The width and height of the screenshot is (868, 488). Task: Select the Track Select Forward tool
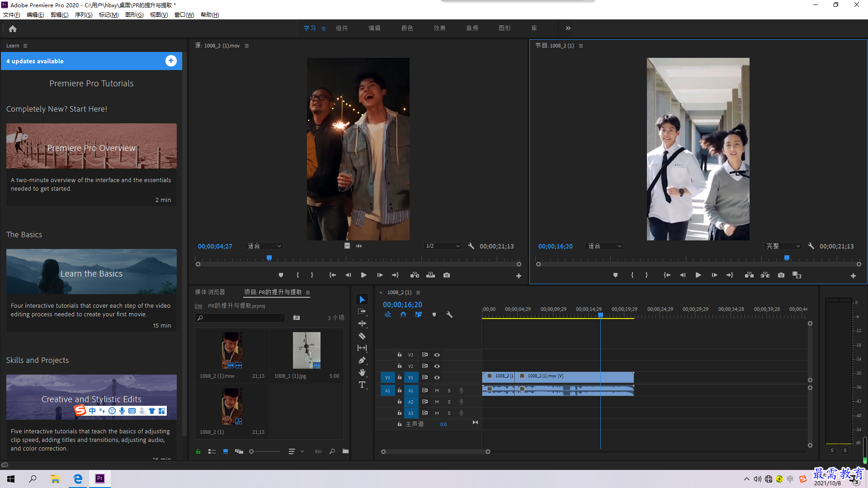(362, 311)
